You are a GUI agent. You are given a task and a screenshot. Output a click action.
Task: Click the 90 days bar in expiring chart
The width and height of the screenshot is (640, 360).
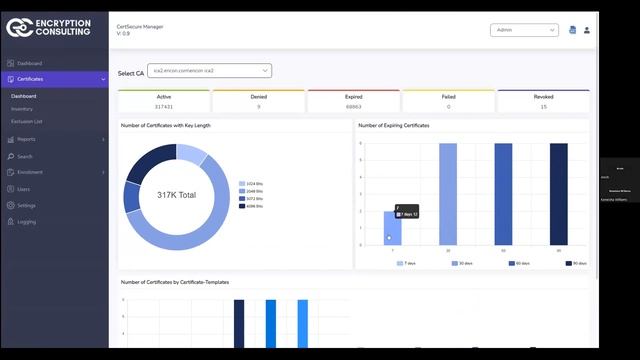click(x=559, y=194)
